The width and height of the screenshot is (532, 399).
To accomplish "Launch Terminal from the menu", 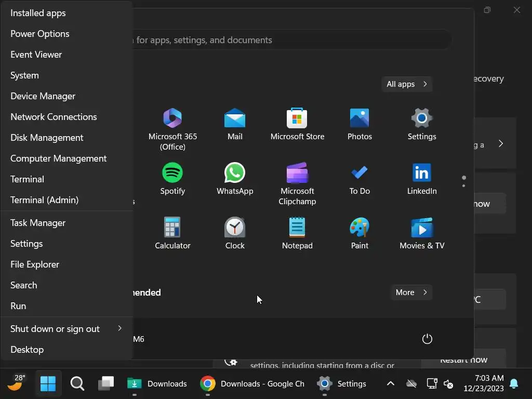I will [x=66, y=179].
